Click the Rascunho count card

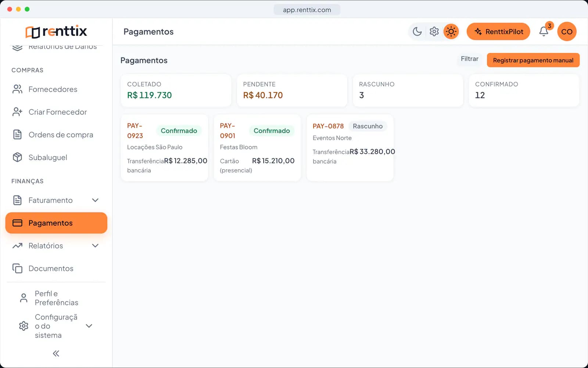click(x=408, y=91)
